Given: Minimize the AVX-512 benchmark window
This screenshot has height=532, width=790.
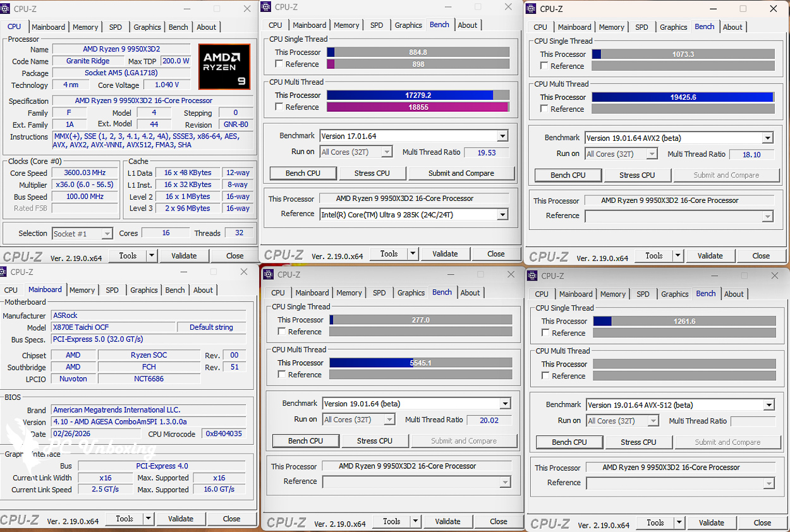Looking at the screenshot, I should pyautogui.click(x=713, y=276).
